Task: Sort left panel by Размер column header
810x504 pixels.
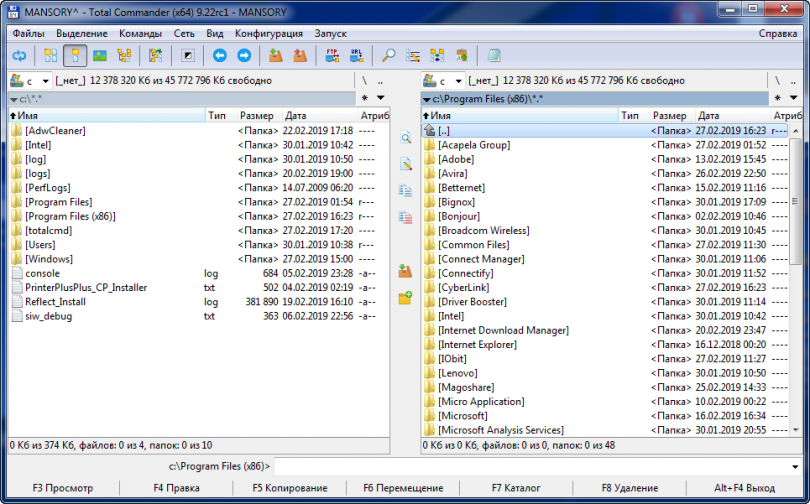Action: coord(259,116)
